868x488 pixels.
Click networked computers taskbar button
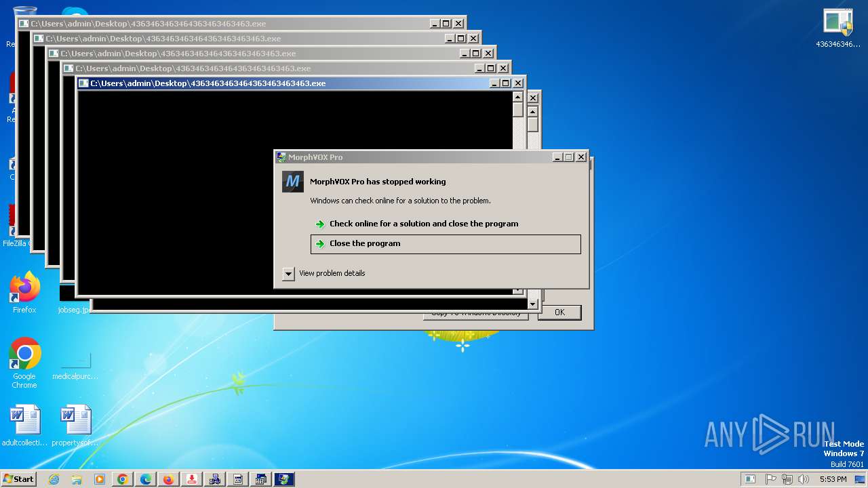tap(215, 479)
